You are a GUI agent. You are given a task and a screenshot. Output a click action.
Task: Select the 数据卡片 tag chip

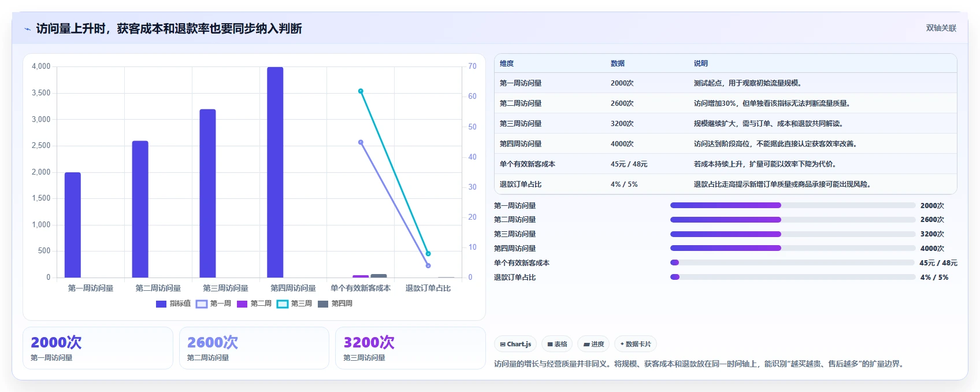pos(636,344)
